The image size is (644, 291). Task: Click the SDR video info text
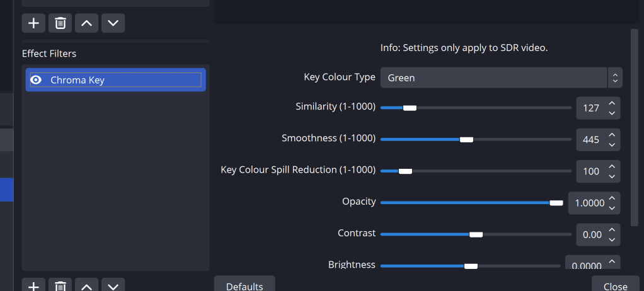tap(464, 48)
